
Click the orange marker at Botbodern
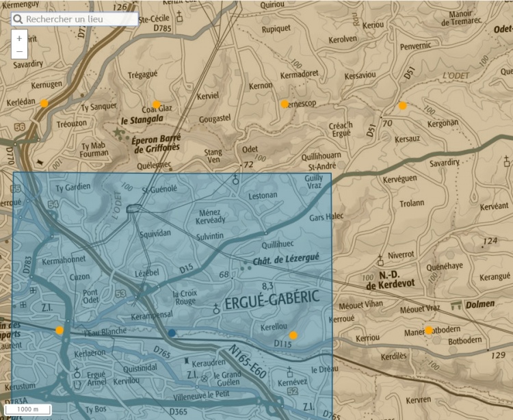pos(429,330)
